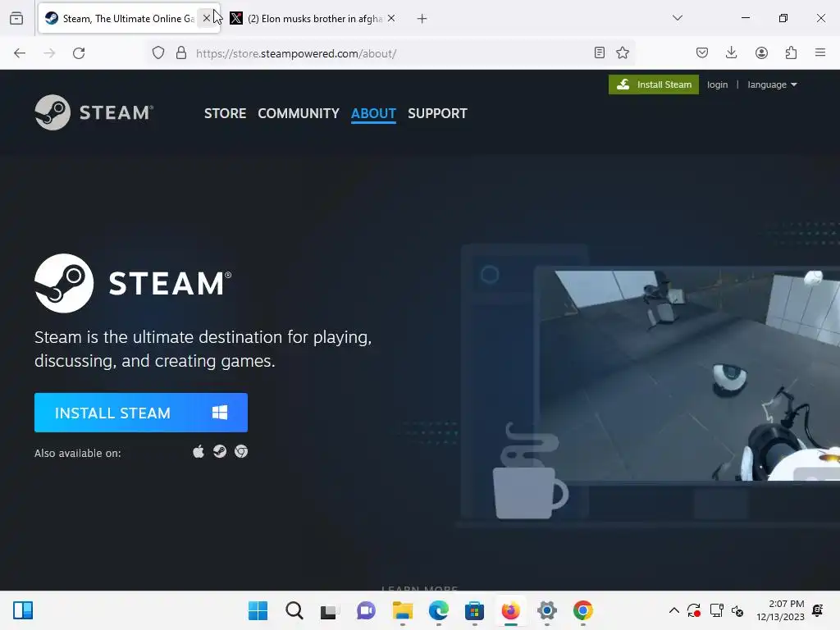Click the store.steampowered.com address bar
The width and height of the screenshot is (840, 630).
click(391, 53)
